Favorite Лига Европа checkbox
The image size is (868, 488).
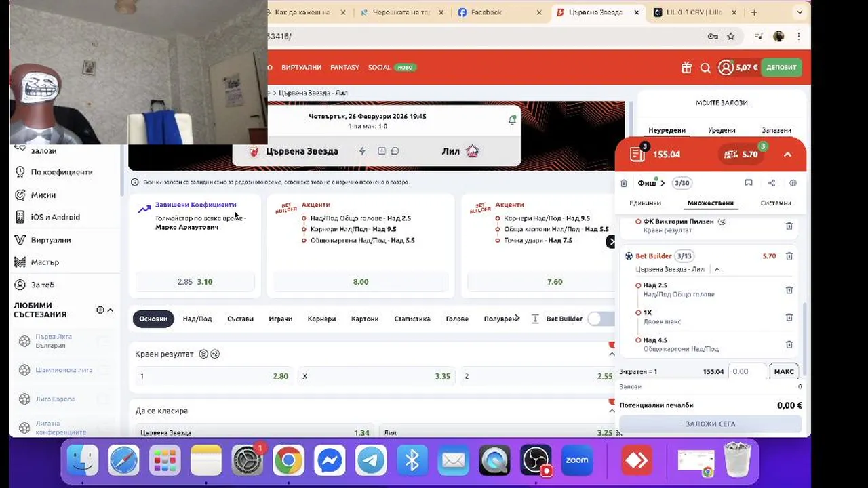pyautogui.click(x=104, y=399)
